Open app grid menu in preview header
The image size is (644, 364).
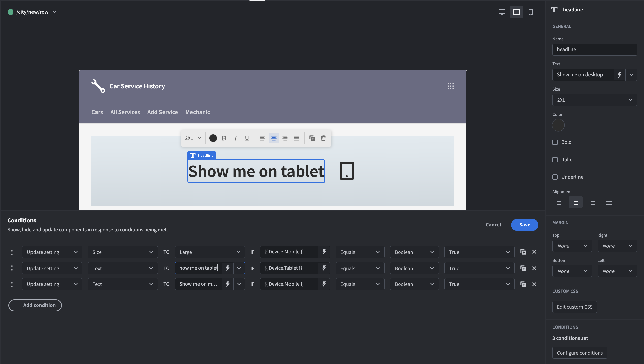(450, 86)
